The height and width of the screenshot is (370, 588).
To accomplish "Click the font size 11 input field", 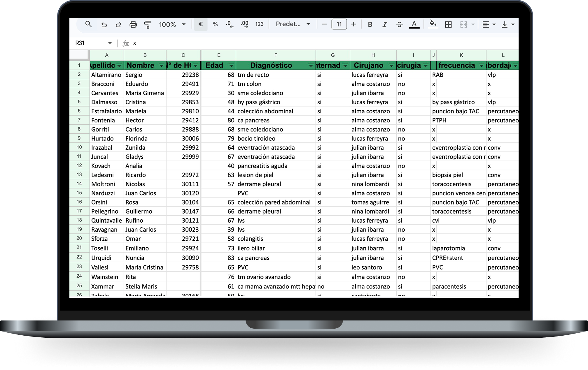I will point(339,24).
